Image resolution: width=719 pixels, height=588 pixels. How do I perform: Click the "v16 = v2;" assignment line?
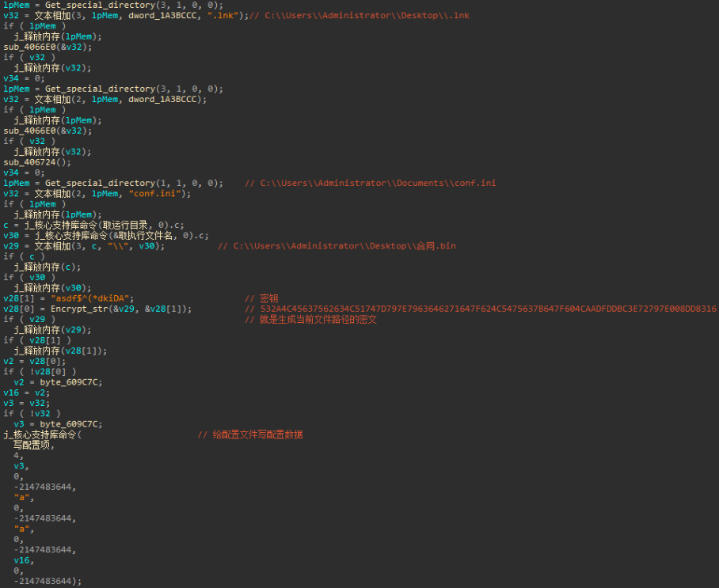coord(25,393)
